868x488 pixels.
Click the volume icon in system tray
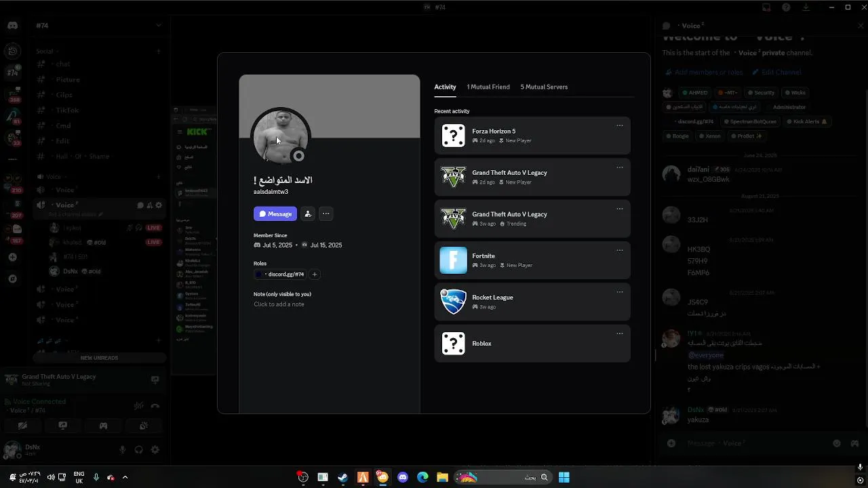point(50,477)
